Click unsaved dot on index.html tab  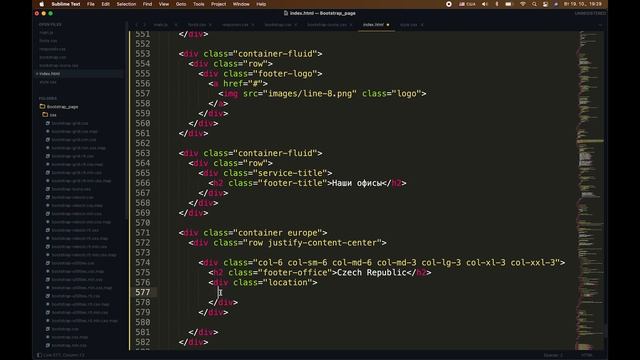click(388, 25)
